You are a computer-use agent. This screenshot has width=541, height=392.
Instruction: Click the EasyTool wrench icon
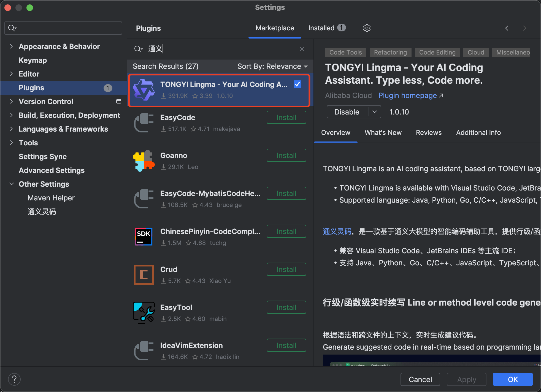coord(144,313)
